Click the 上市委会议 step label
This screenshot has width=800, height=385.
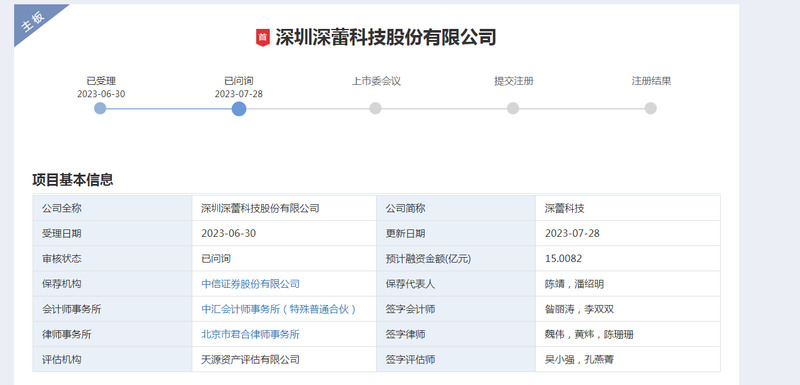point(376,81)
